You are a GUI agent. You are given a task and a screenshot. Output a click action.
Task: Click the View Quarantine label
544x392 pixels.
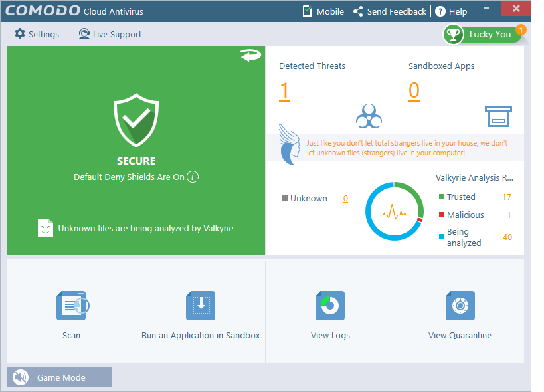tap(460, 335)
